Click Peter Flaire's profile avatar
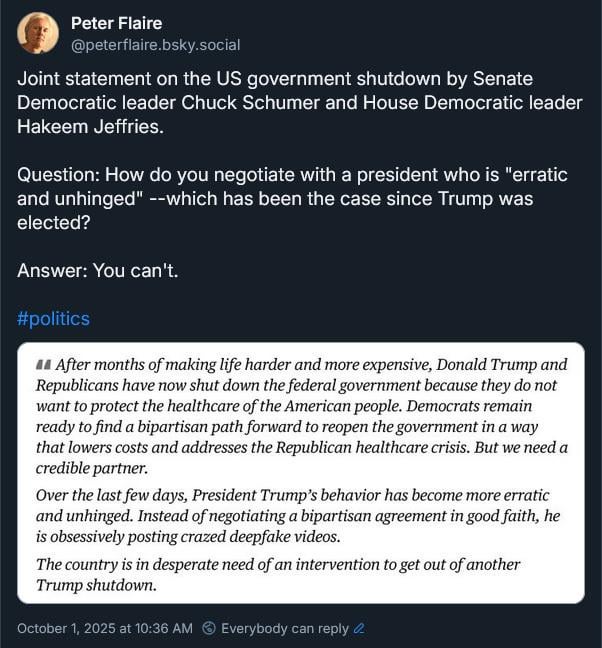Screen dimensions: 602x648 [x=38, y=33]
